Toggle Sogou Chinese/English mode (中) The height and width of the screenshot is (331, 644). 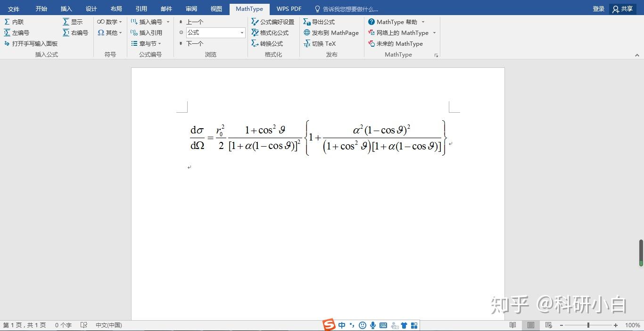click(x=342, y=325)
